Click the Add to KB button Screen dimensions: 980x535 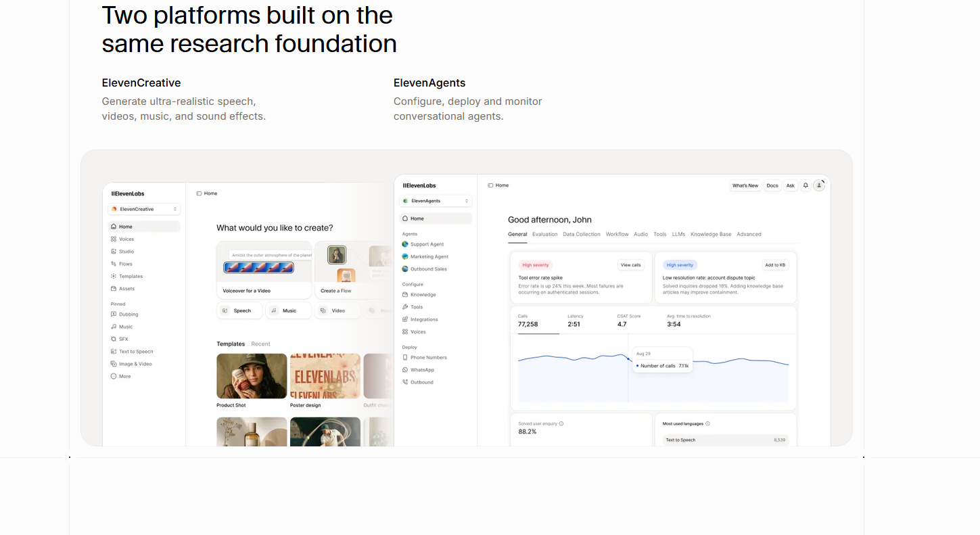pyautogui.click(x=774, y=265)
